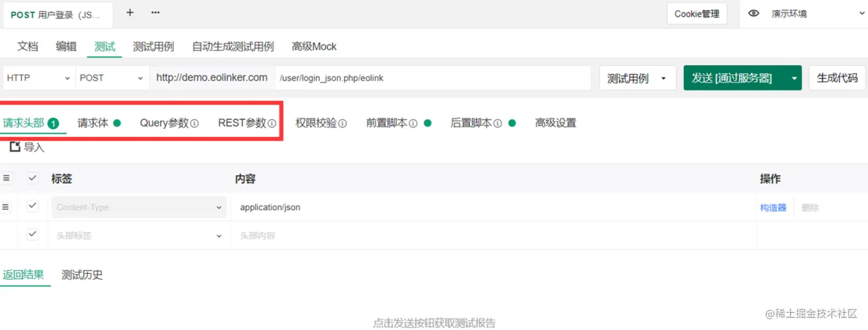The height and width of the screenshot is (330, 868).
Task: Switch to the 编辑 tab
Action: 66,46
